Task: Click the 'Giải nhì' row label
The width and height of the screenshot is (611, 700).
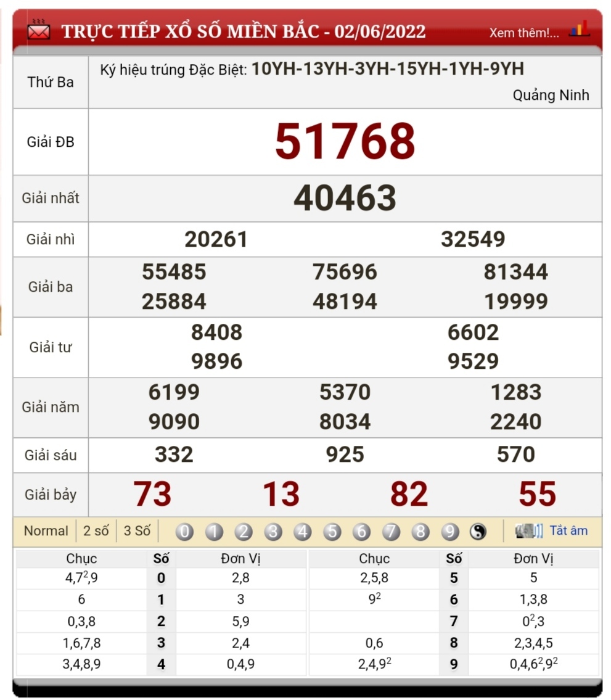Action: (51, 239)
